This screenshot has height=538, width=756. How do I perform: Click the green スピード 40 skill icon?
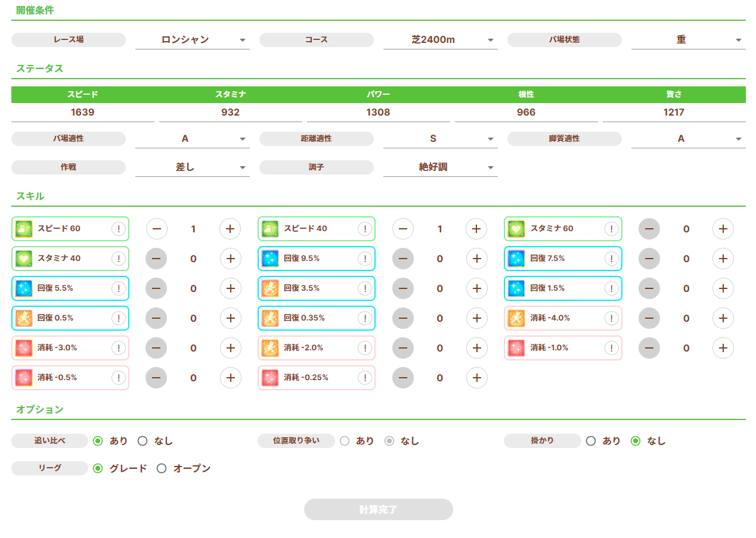pyautogui.click(x=270, y=229)
